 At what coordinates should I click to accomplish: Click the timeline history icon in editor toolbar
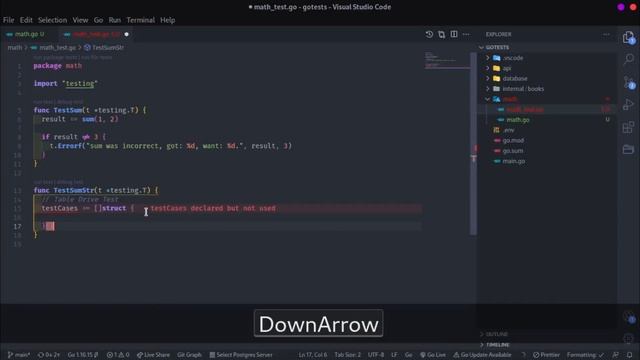429,34
